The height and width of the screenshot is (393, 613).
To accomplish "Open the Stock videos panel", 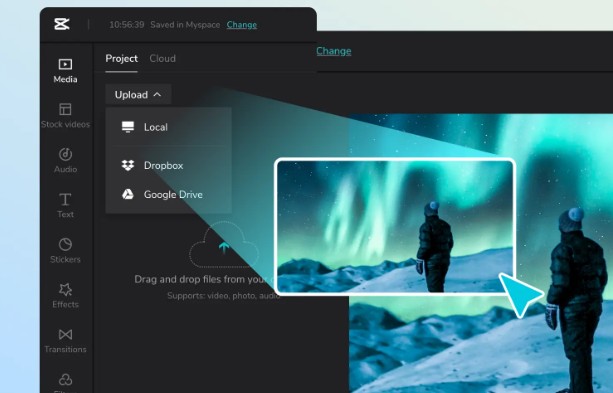I will (x=65, y=116).
